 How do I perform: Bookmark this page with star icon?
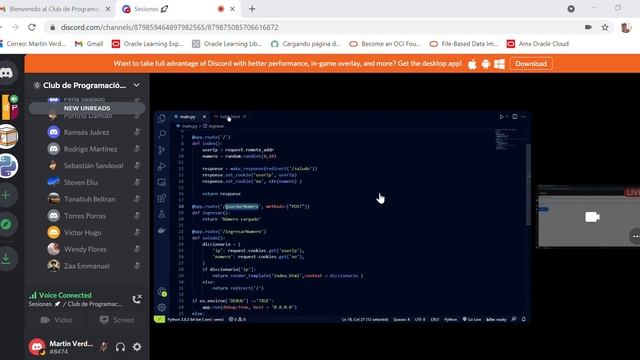click(x=605, y=27)
